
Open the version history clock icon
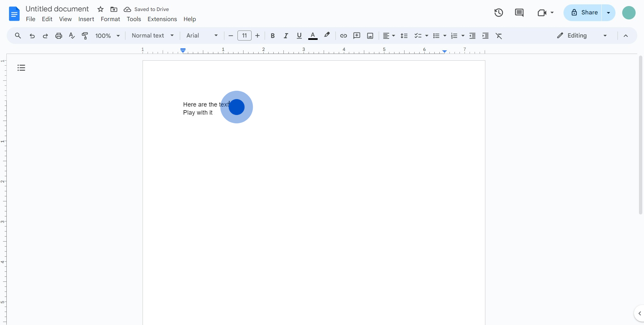(x=498, y=13)
